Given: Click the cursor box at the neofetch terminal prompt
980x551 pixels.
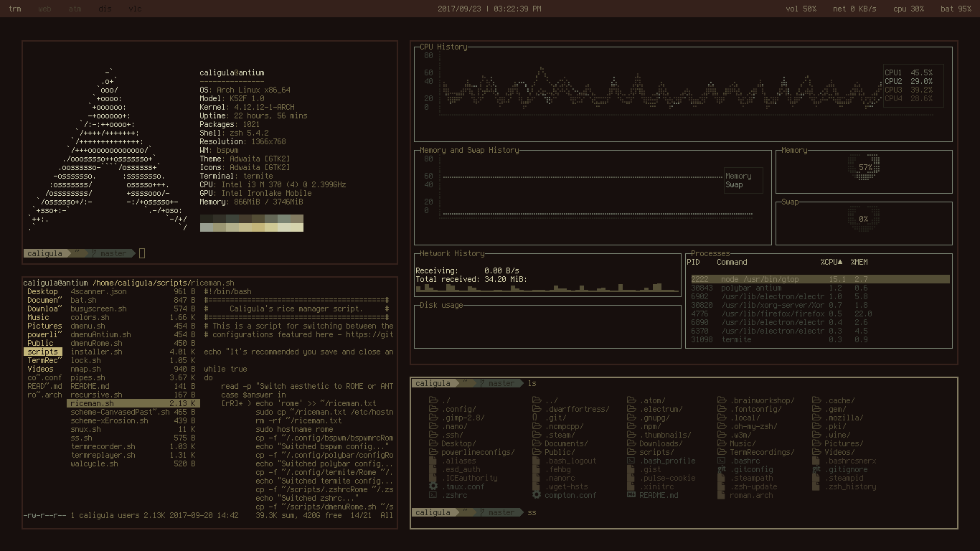Looking at the screenshot, I should click(x=142, y=253).
